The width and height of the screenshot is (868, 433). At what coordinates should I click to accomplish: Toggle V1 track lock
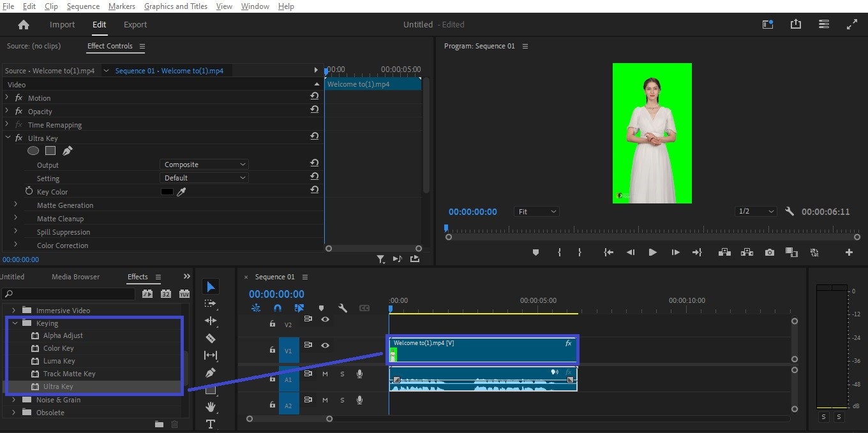click(x=272, y=350)
